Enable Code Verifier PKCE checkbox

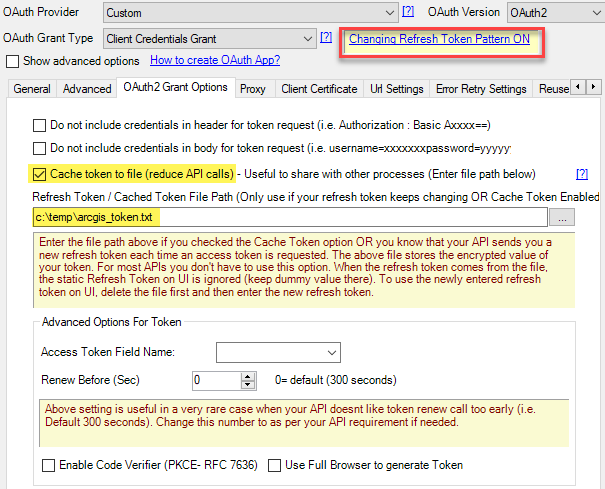click(x=49, y=465)
